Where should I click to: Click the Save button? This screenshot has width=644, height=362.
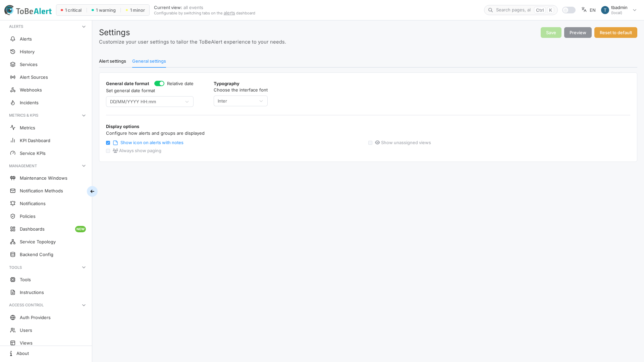click(x=551, y=33)
